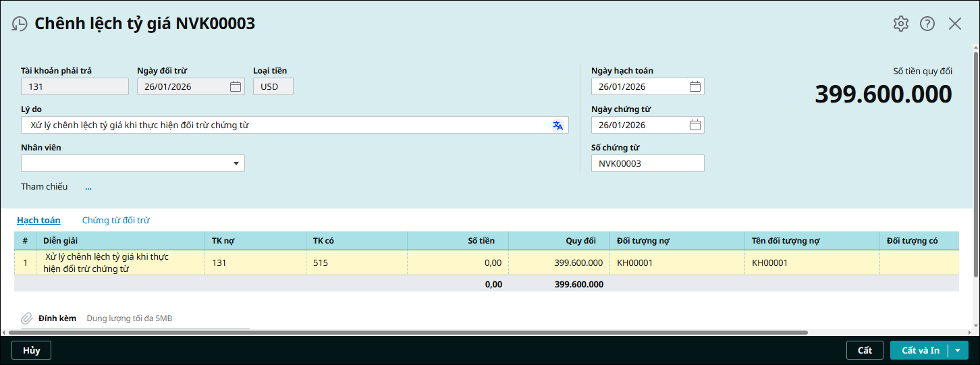Switch to Chứng từ đối trừ tab
Viewport: 980px width, 365px height.
tap(115, 221)
